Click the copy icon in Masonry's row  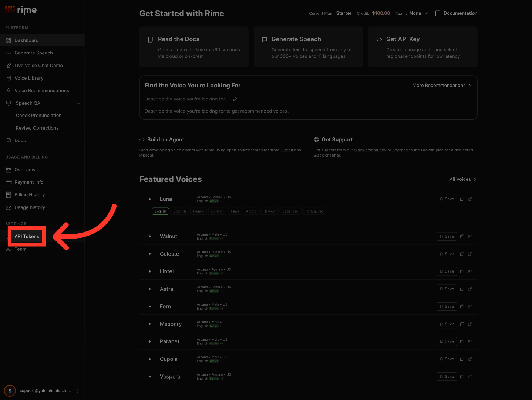[462, 324]
